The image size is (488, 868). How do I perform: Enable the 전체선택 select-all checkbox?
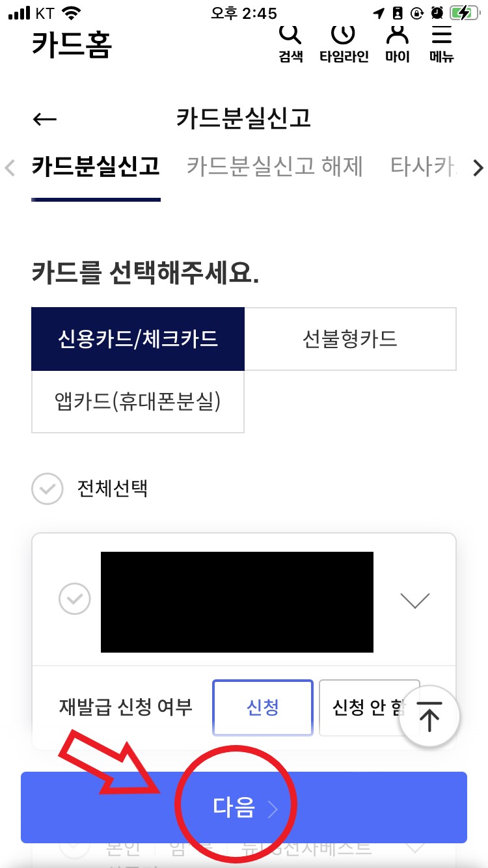point(47,489)
